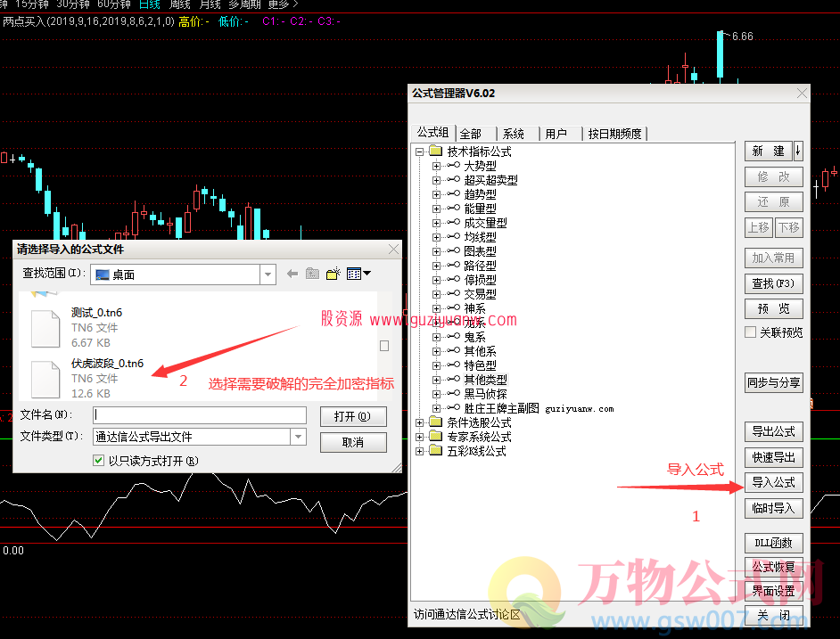Viewport: 840px width, 639px height.
Task: Switch to the 按日期频度 tab
Action: coord(614,134)
